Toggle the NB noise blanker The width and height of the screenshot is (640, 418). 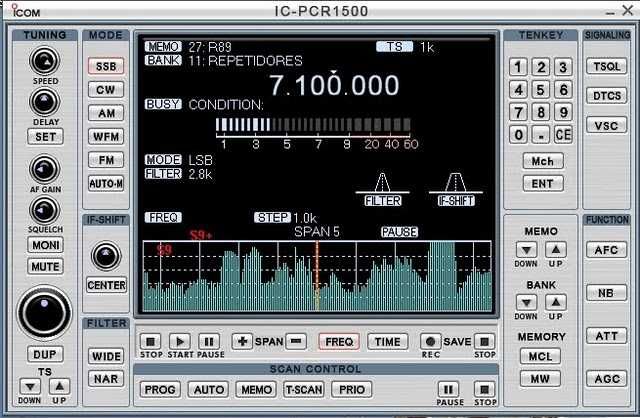(607, 293)
